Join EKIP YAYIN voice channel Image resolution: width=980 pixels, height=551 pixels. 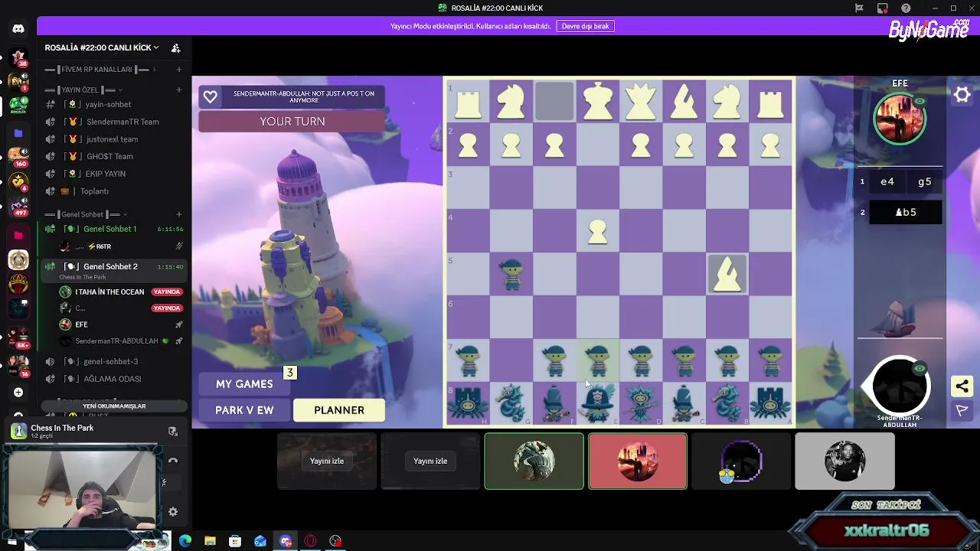[115, 174]
